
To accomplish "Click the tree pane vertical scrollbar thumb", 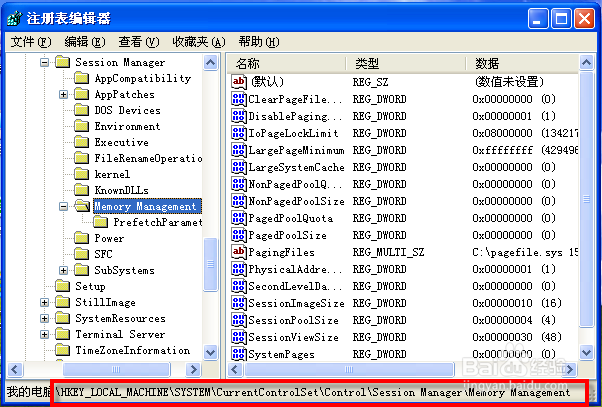I will tap(210, 264).
